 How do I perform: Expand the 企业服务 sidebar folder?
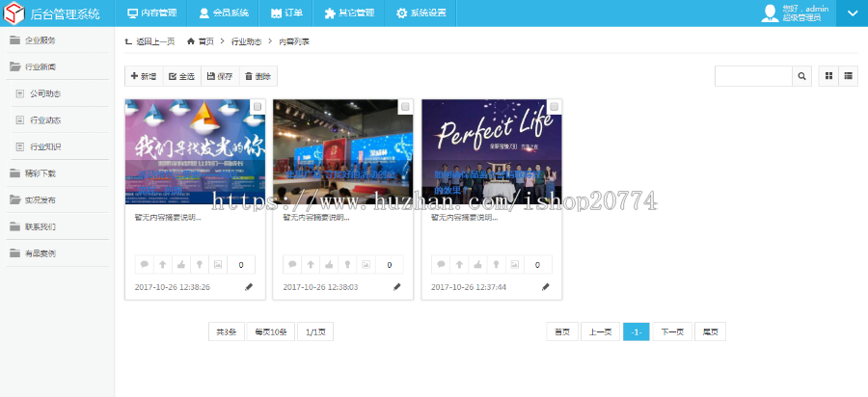pyautogui.click(x=15, y=40)
